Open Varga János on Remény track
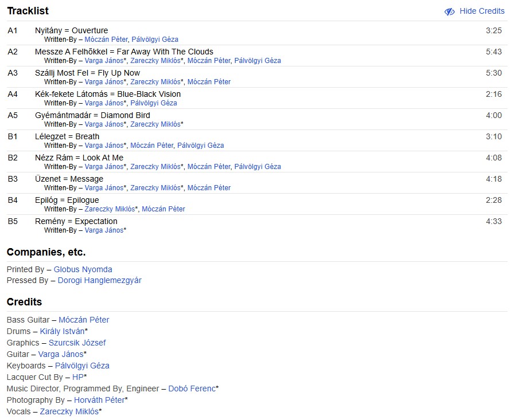511x420 pixels. (104, 230)
